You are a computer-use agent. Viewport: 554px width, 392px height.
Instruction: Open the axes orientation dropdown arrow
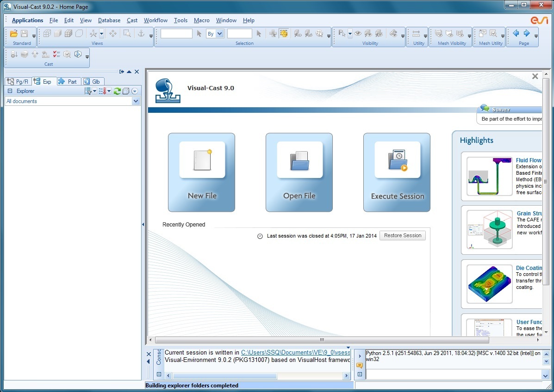coord(101,34)
